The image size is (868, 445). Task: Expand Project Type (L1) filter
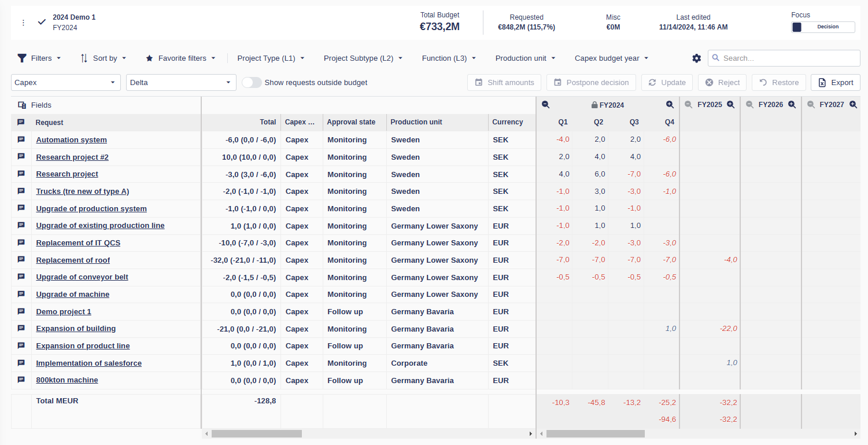click(271, 58)
